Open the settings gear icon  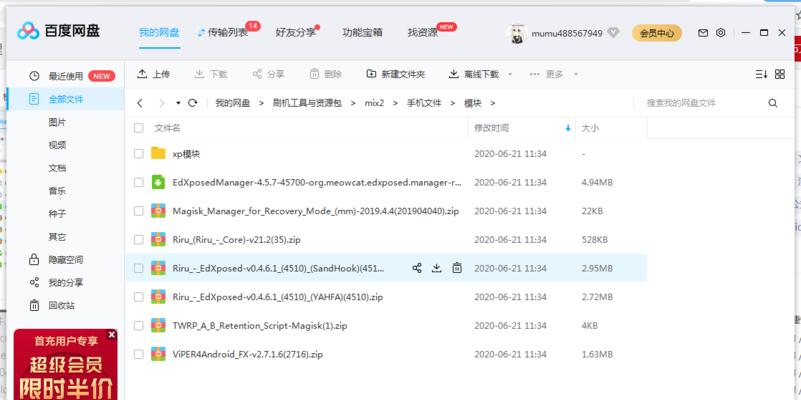pos(720,33)
